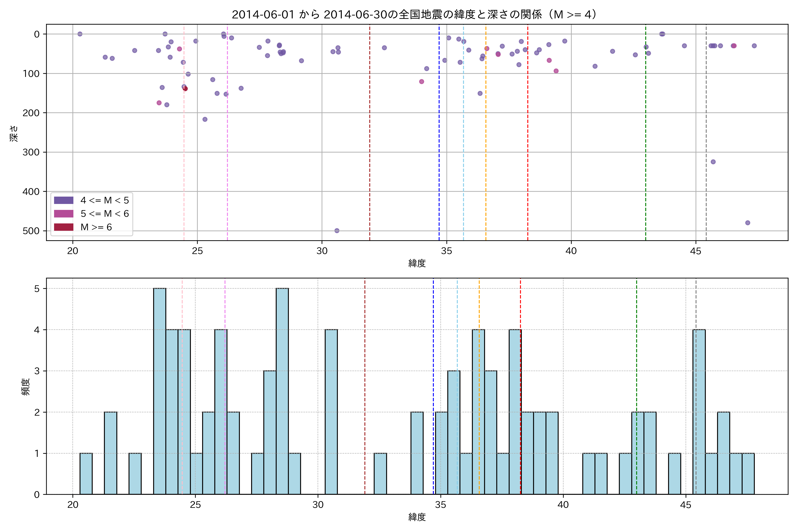Click the height-4 histogram bar near latitude 30.5

pos(331,412)
